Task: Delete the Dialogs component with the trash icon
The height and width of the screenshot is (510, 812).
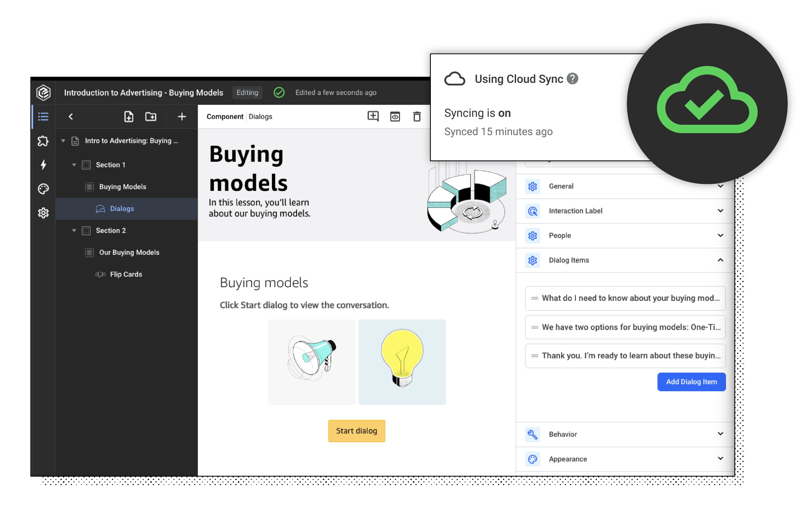Action: tap(417, 116)
